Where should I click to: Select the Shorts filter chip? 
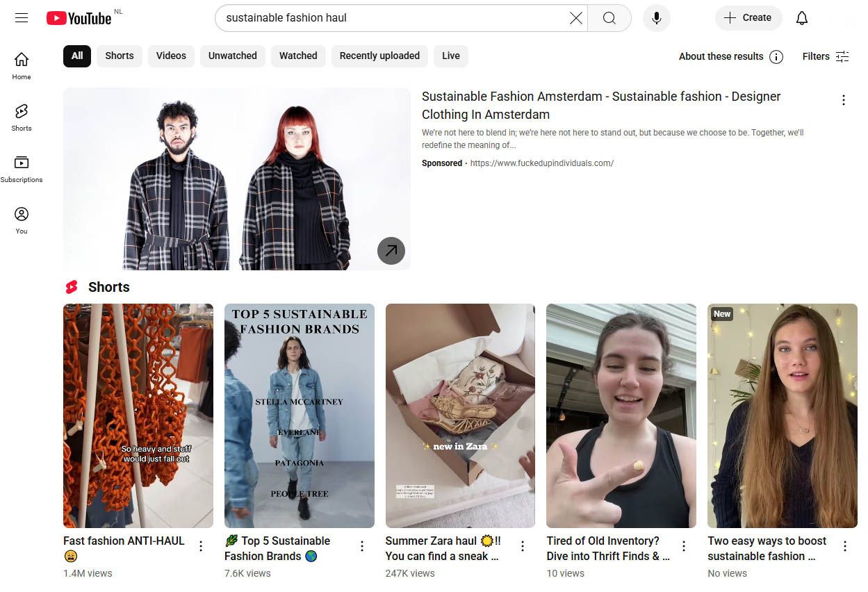pos(120,56)
